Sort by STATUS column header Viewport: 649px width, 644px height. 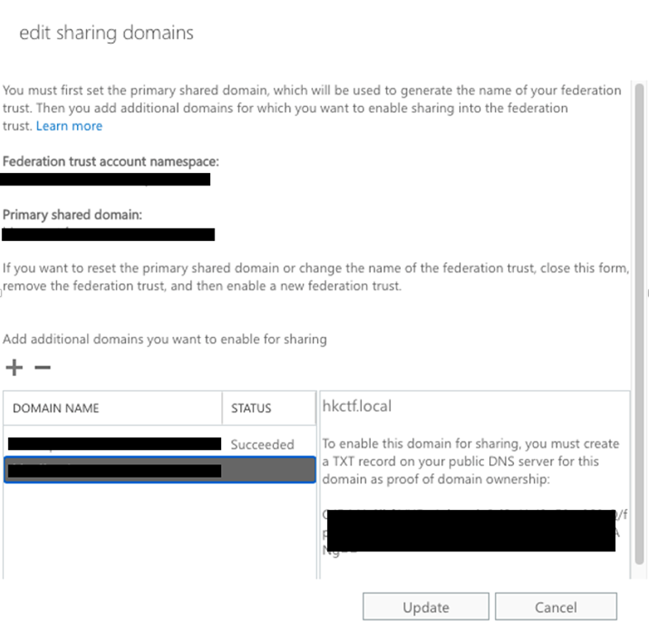click(269, 408)
